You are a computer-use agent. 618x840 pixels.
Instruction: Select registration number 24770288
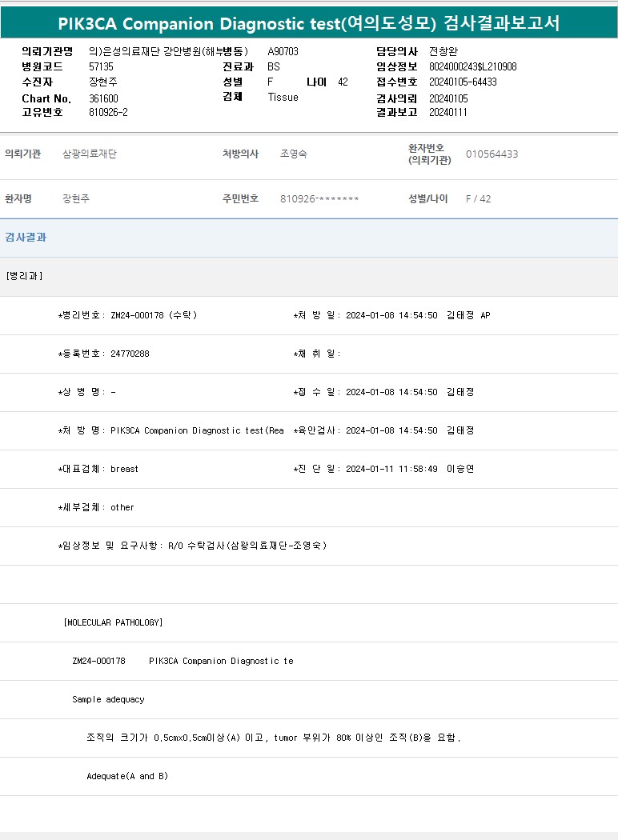pos(130,354)
